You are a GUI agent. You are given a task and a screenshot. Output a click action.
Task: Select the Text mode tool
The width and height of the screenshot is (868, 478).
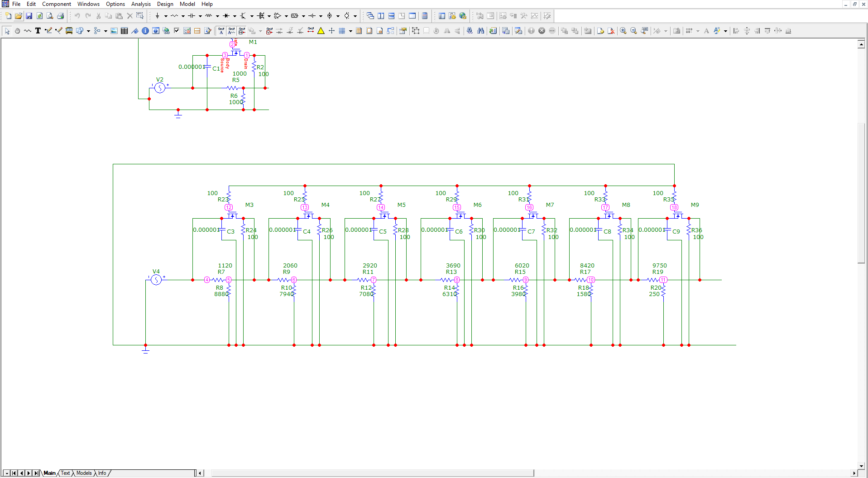[x=38, y=31]
